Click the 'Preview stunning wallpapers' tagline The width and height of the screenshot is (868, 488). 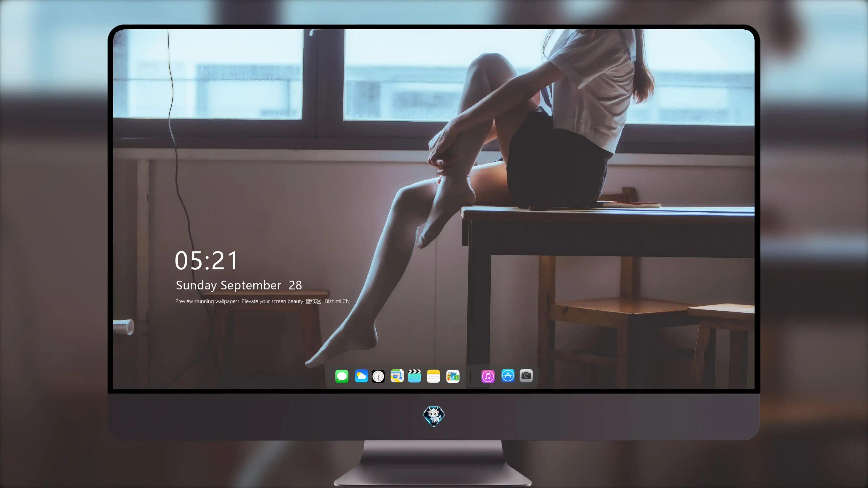coord(262,301)
